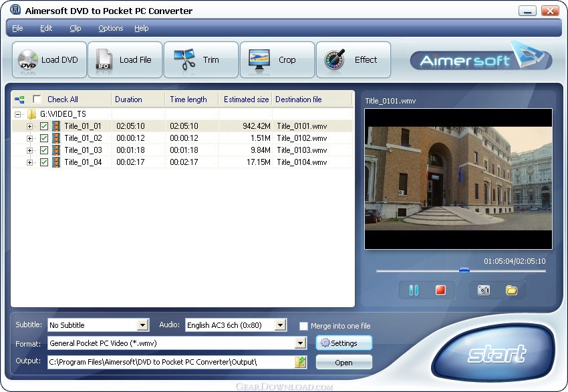This screenshot has height=392, width=568.
Task: Minimize the converter window
Action: coord(527,11)
